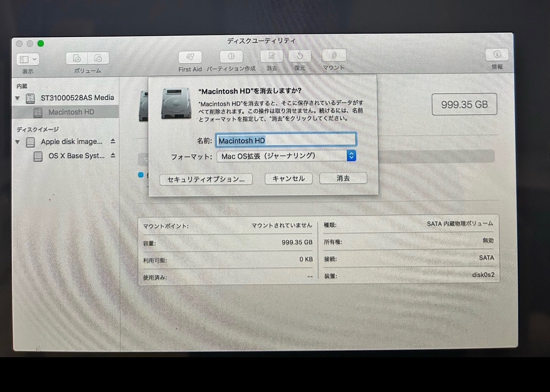Click the ST31000528AS Media drive icon
The image size is (550, 392).
(x=31, y=99)
